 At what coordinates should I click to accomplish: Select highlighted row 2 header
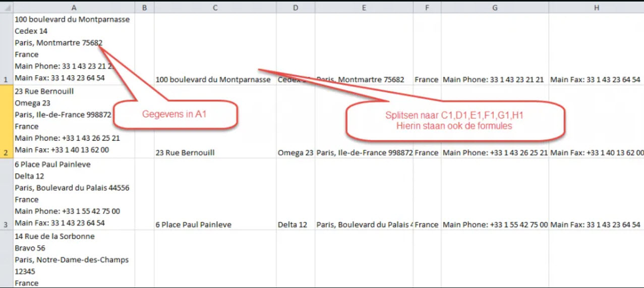tap(6, 122)
